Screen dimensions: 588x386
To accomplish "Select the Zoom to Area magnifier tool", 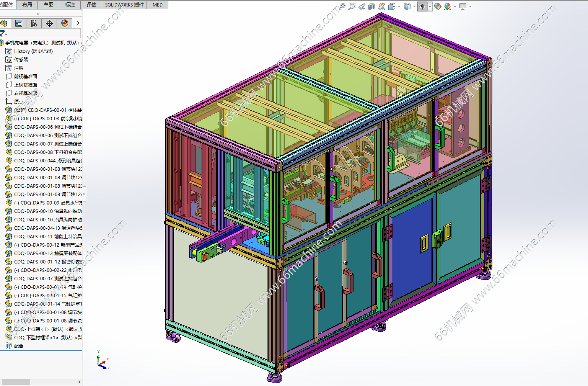I will (x=352, y=7).
